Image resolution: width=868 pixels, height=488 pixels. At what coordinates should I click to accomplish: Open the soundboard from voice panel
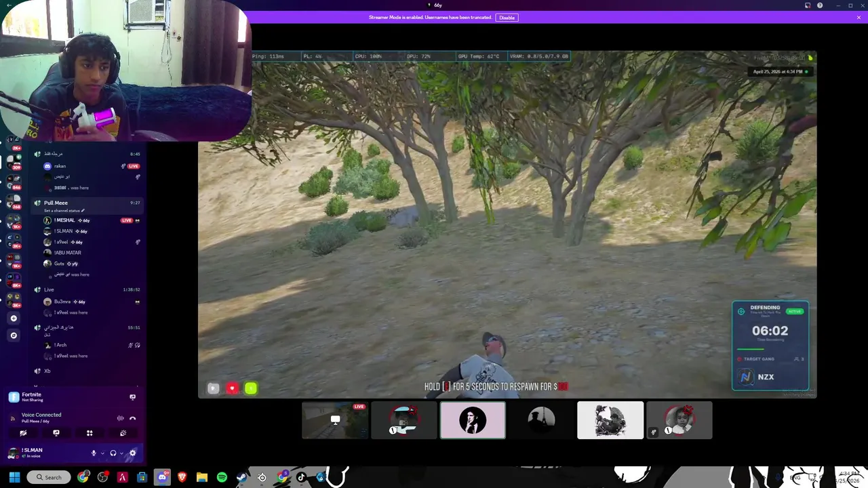click(123, 433)
